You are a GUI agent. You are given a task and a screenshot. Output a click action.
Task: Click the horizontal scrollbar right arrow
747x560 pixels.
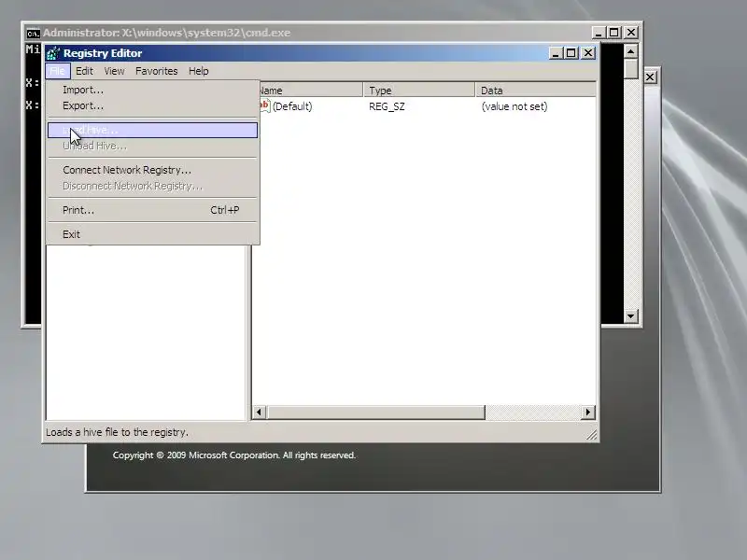[x=588, y=413]
